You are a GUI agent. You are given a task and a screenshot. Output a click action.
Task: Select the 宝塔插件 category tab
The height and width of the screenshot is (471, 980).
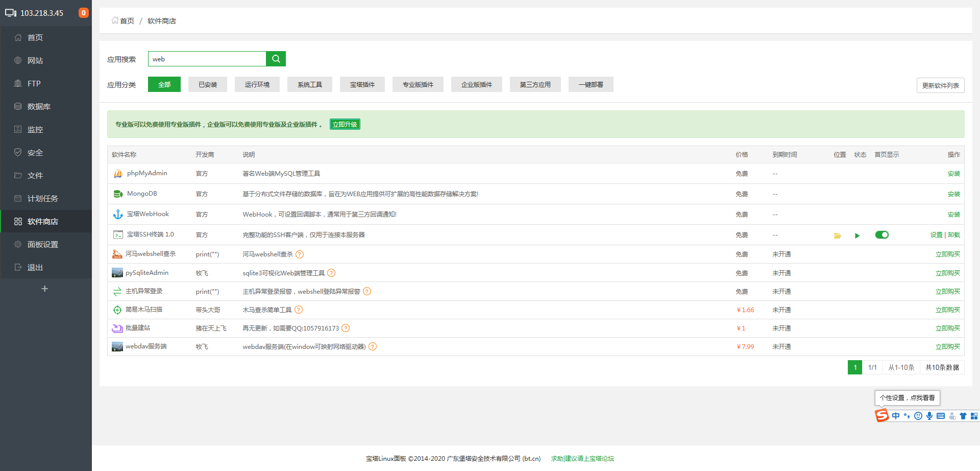click(x=362, y=84)
